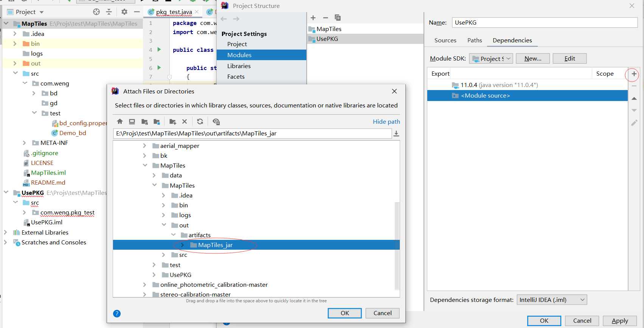This screenshot has width=644, height=328.
Task: Select Project under Project Settings
Action: point(237,44)
